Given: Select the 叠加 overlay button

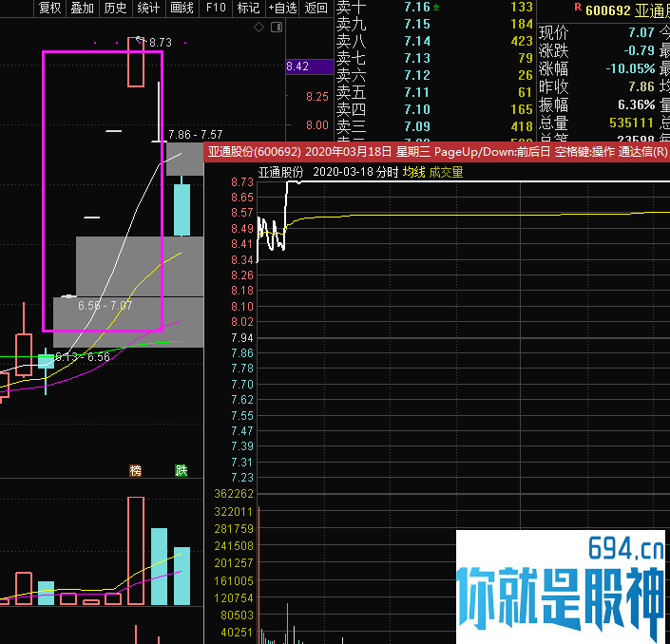Looking at the screenshot, I should [82, 8].
